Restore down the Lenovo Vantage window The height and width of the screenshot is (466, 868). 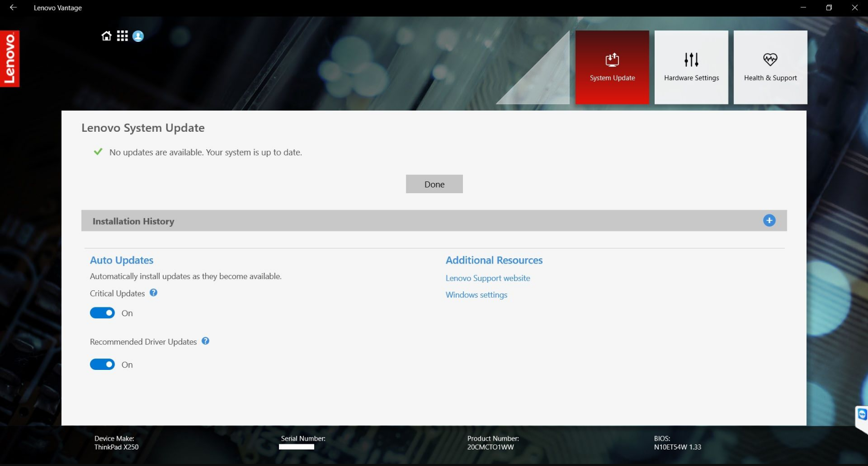[x=829, y=7]
